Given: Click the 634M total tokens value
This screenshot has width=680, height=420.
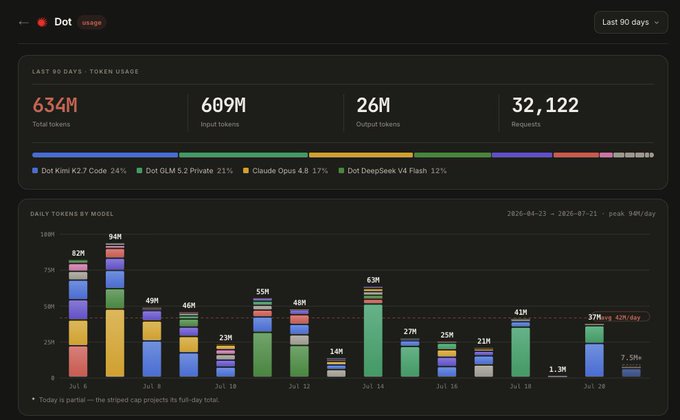Looking at the screenshot, I should [55, 105].
